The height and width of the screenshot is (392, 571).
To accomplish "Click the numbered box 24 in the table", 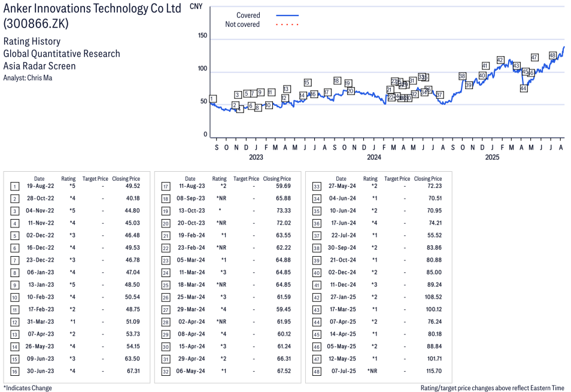I will click(x=166, y=273).
